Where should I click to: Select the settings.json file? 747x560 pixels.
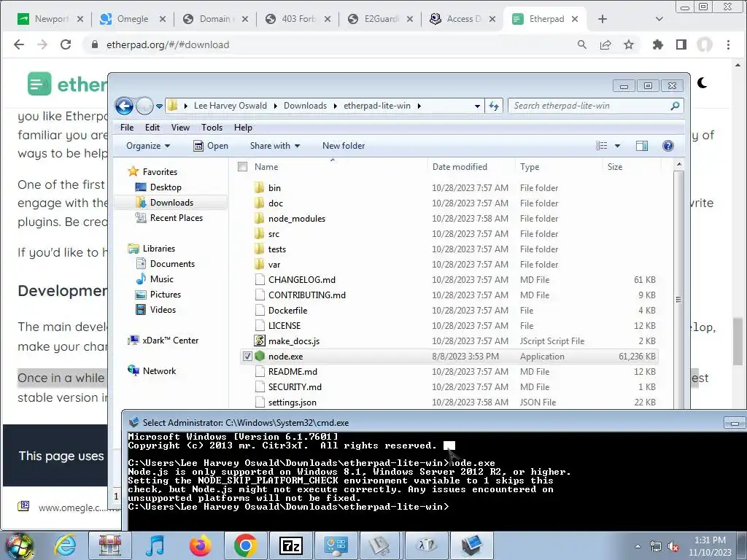[292, 402]
